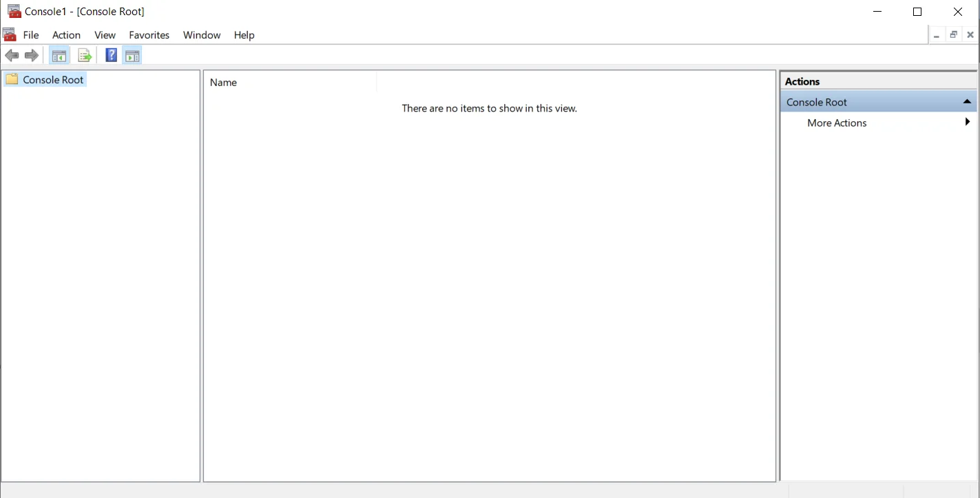
Task: Click the Back arrow in the toolbar
Action: pos(12,56)
